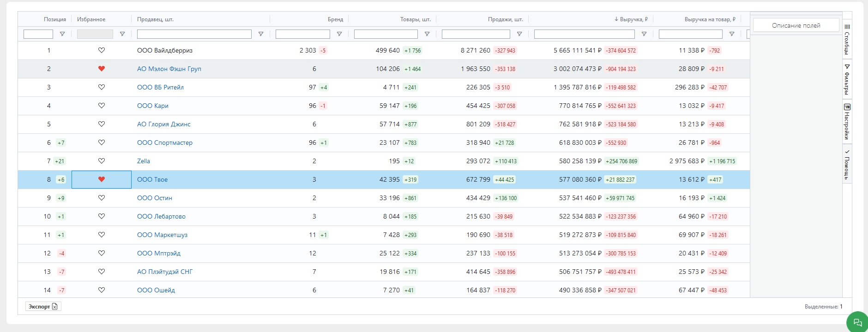Click the Описание полей button
The image size is (868, 332).
point(796,25)
